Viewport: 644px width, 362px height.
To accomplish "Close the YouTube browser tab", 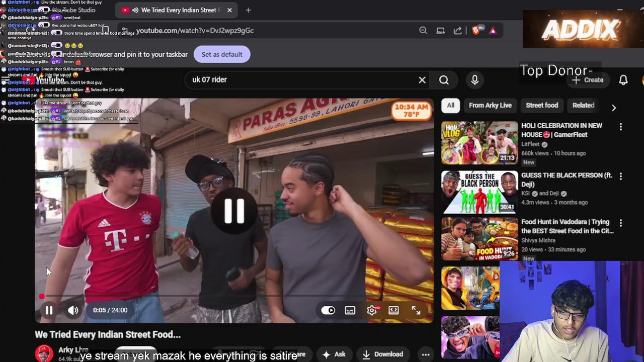I will click(229, 10).
